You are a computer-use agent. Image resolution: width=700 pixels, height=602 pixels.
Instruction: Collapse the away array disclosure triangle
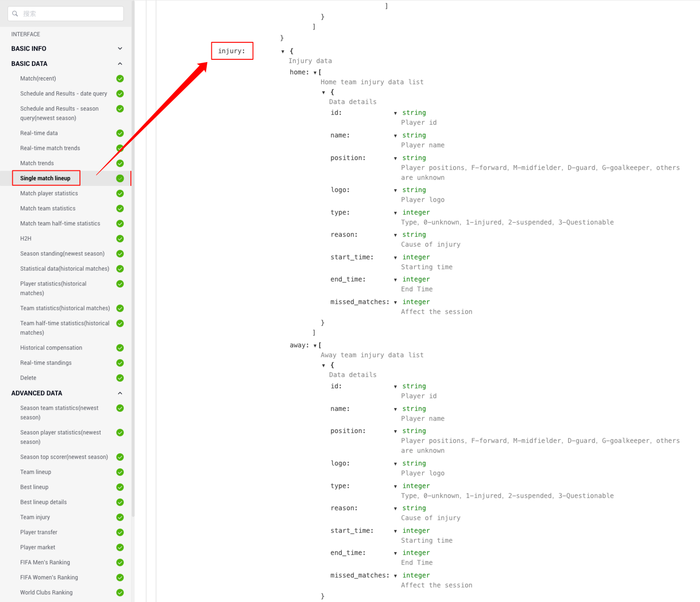point(315,345)
